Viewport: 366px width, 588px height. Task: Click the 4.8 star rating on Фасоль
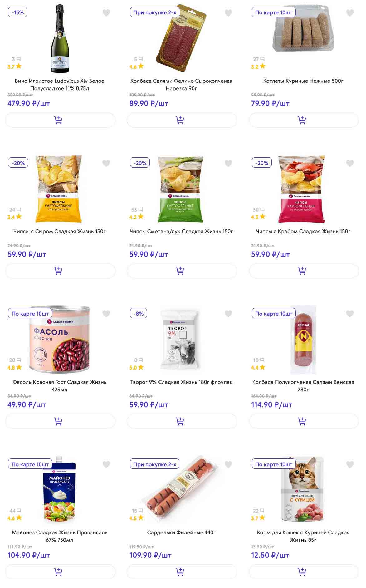point(14,367)
